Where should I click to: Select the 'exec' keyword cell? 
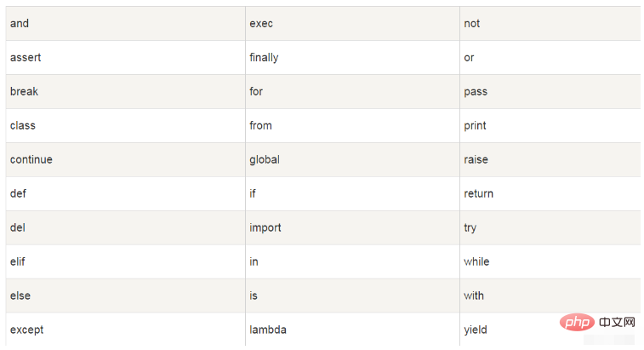point(352,24)
